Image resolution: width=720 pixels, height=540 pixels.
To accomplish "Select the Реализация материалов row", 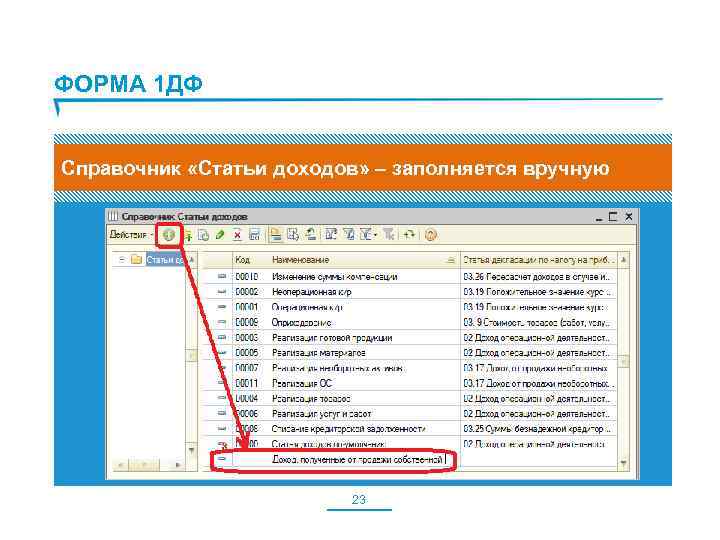I will click(410, 353).
